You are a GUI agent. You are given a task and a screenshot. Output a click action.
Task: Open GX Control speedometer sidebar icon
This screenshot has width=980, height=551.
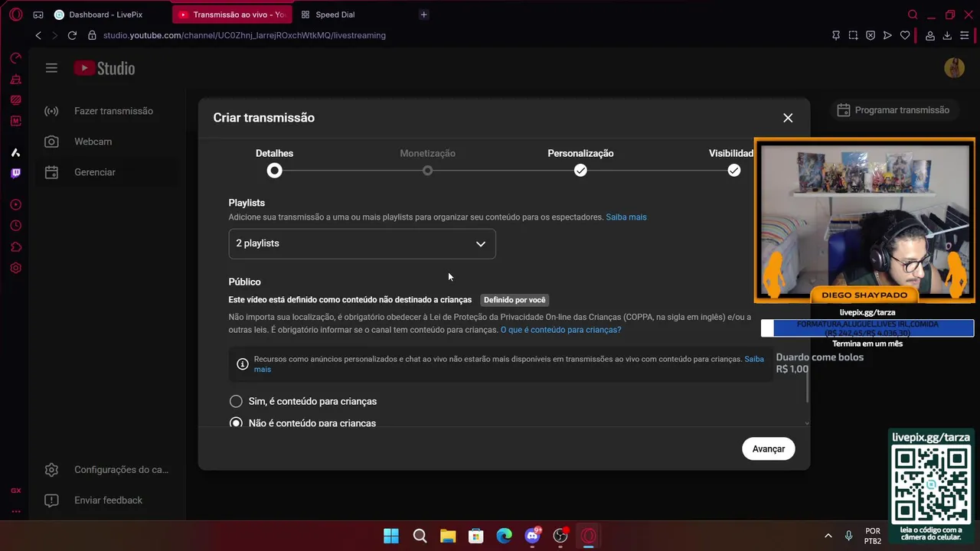[15, 58]
